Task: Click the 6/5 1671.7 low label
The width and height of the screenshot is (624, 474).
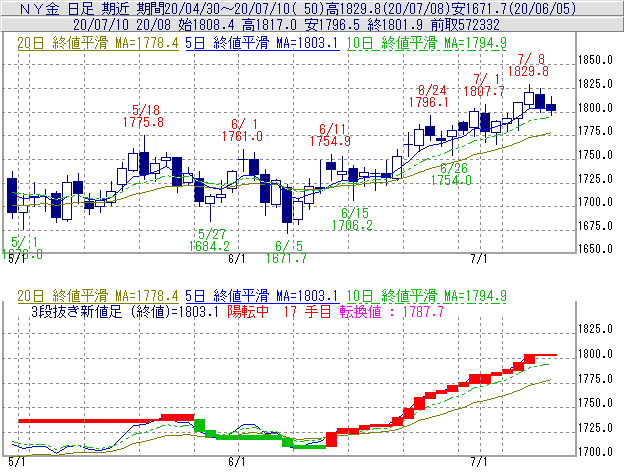Action: 286,252
